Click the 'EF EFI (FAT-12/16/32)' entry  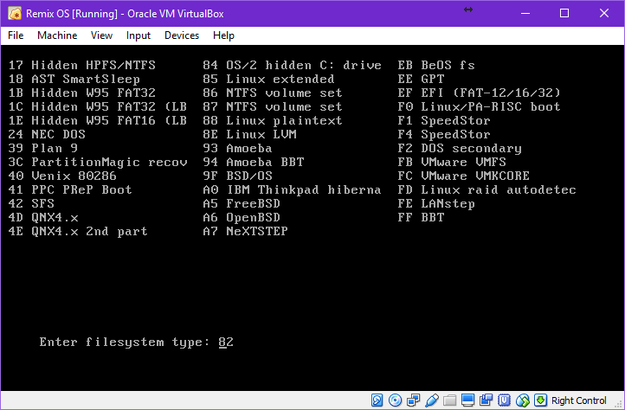[479, 93]
